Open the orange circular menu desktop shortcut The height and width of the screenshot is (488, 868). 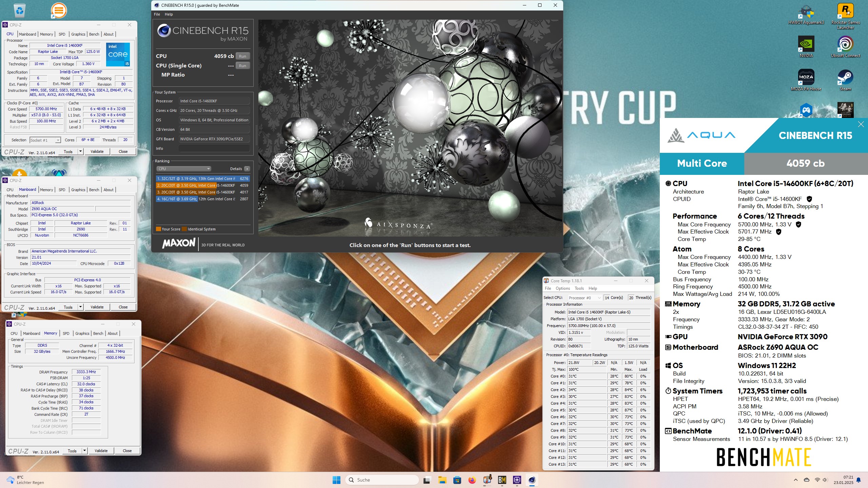(59, 11)
